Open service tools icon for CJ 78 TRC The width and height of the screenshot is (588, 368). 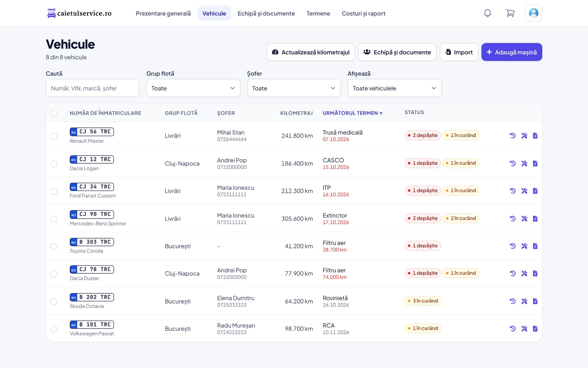click(x=524, y=273)
